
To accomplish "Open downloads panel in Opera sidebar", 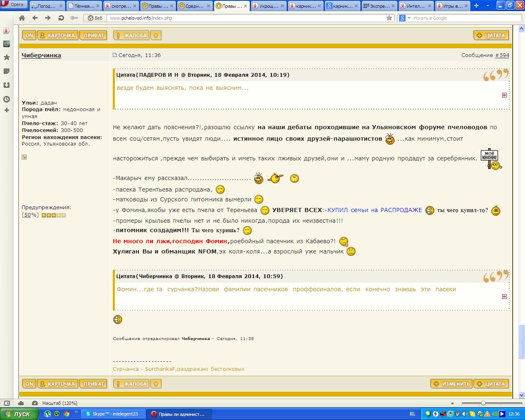I will click(x=7, y=85).
